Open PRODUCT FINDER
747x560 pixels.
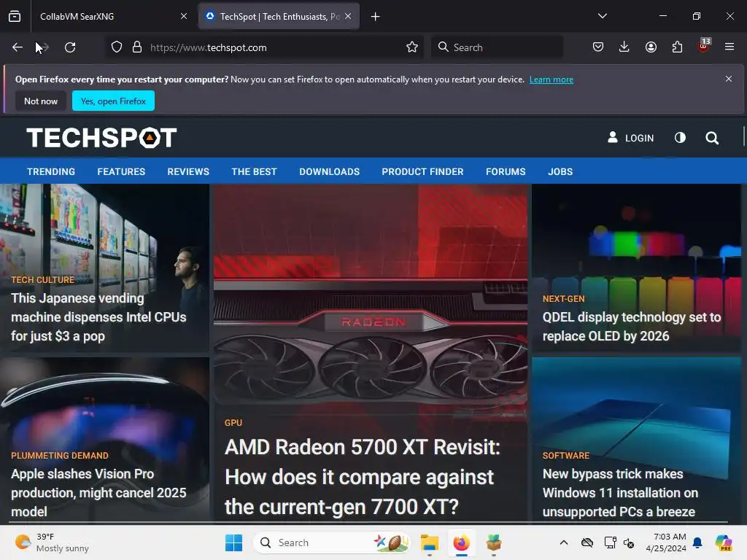coord(422,171)
